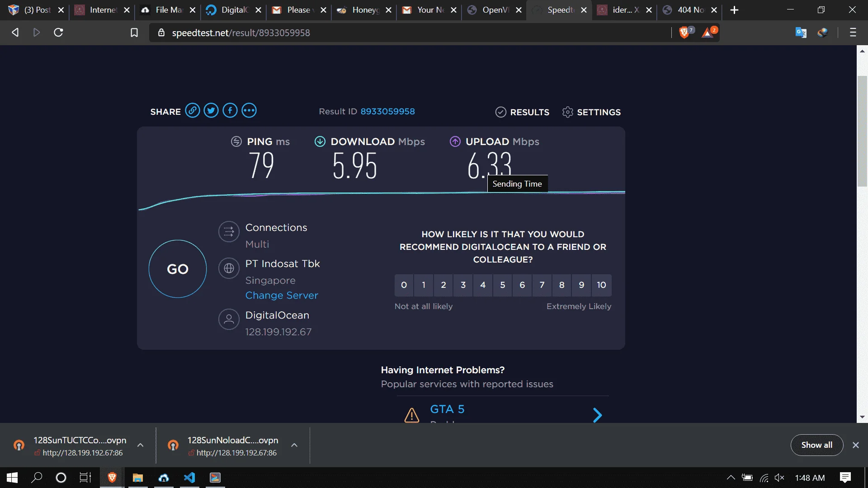Click the Connections mode icon
This screenshot has width=868, height=488.
[x=229, y=232]
